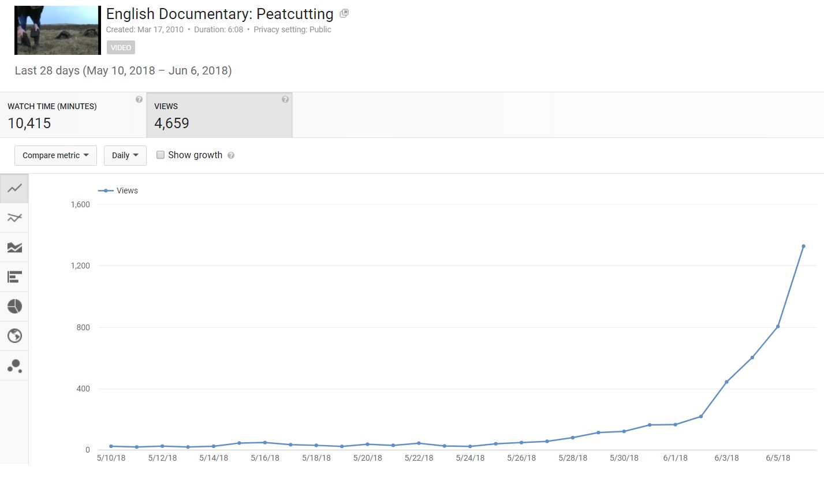Click the peak data point on chart
Viewport: 824px width, 504px height.
pos(803,247)
